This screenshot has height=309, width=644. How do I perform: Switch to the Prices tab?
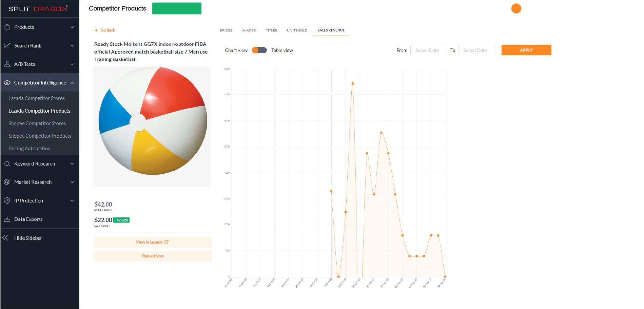(226, 30)
